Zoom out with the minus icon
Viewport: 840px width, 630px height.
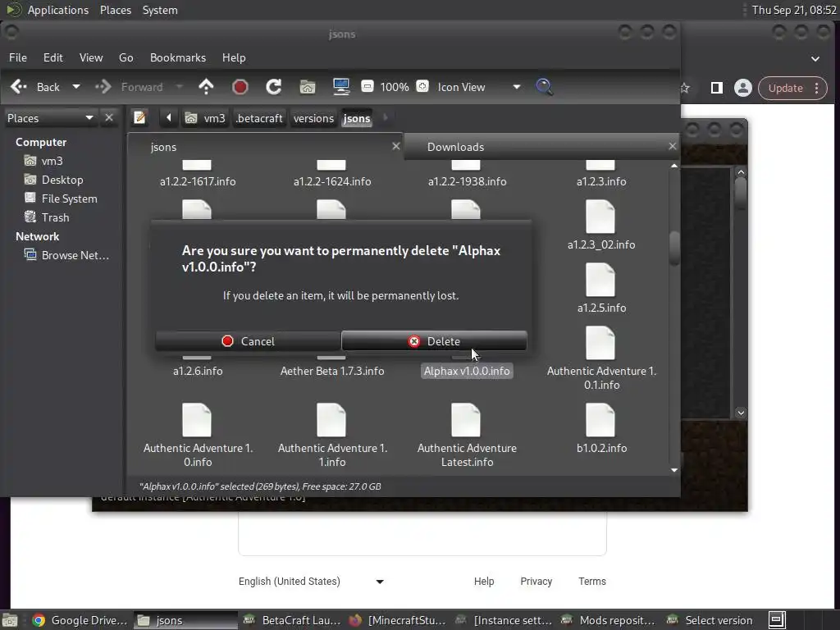(367, 86)
